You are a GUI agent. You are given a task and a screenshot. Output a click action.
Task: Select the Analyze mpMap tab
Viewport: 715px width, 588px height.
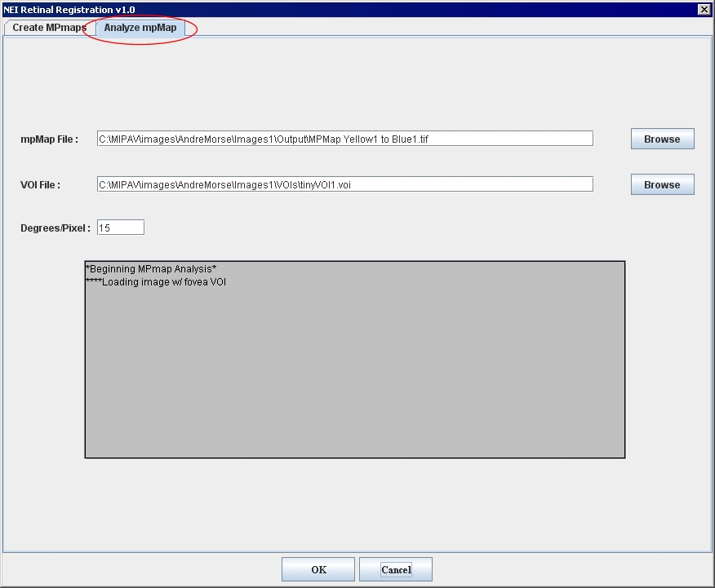click(140, 28)
